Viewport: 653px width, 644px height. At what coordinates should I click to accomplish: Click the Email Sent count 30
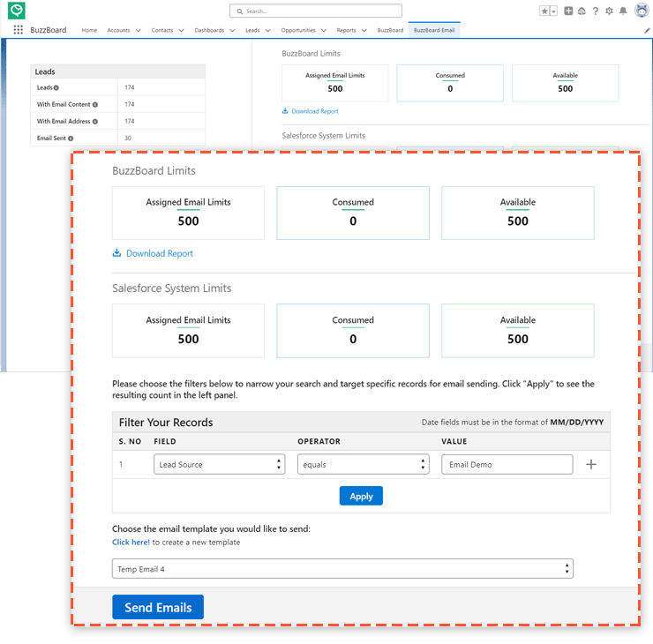point(128,139)
